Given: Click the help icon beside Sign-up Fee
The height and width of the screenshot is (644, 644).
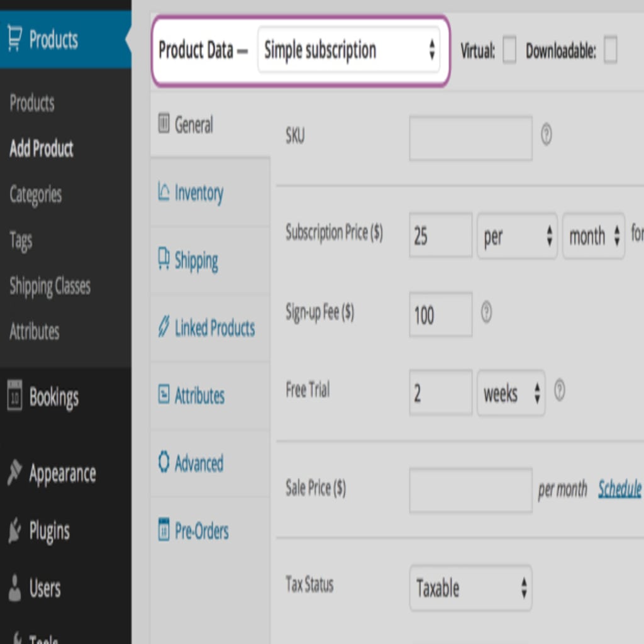Looking at the screenshot, I should 486,312.
